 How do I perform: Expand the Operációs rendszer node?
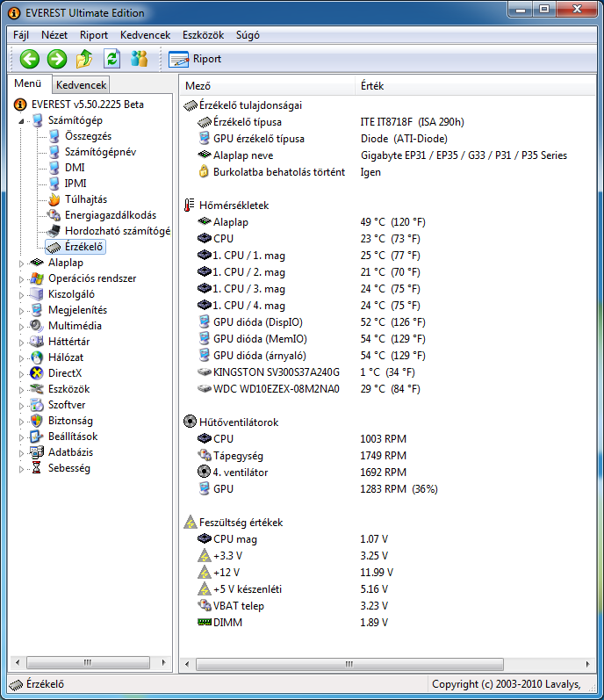21,279
